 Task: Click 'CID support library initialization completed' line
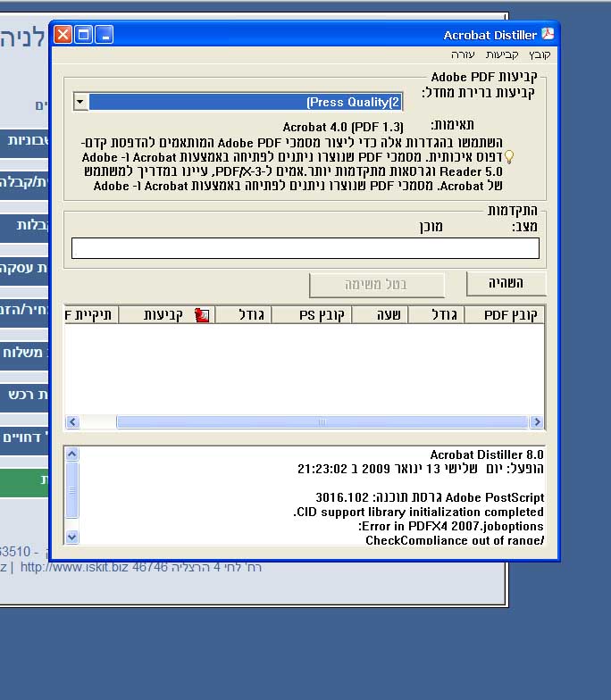418,512
